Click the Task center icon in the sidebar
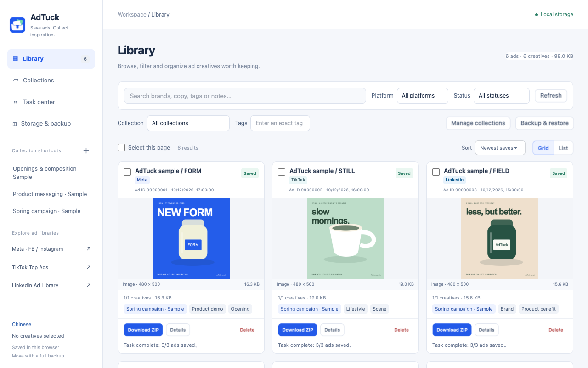The image size is (588, 368). [16, 102]
